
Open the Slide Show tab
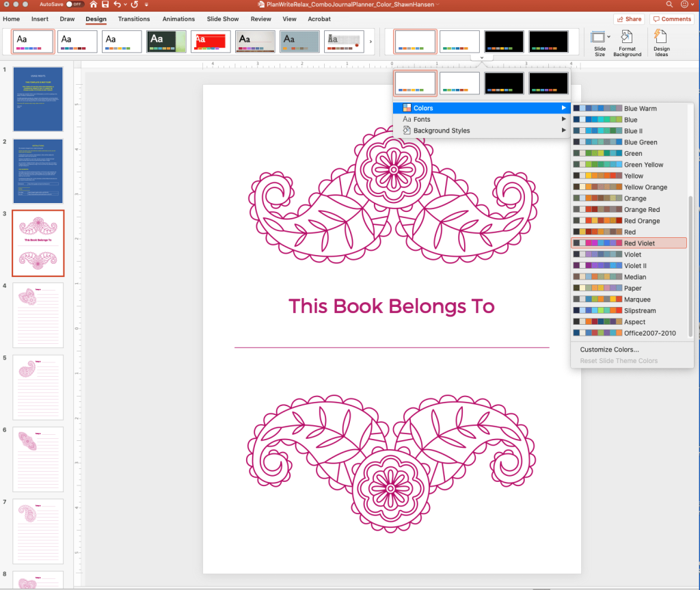point(223,18)
